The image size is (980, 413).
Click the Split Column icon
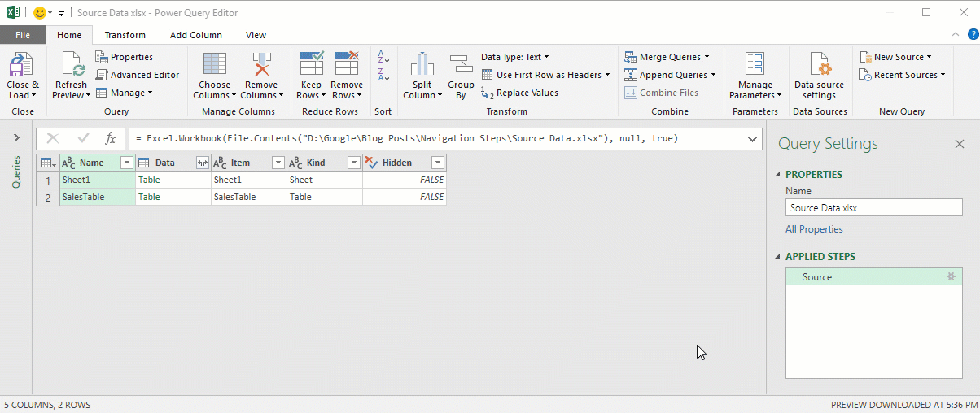click(x=422, y=65)
